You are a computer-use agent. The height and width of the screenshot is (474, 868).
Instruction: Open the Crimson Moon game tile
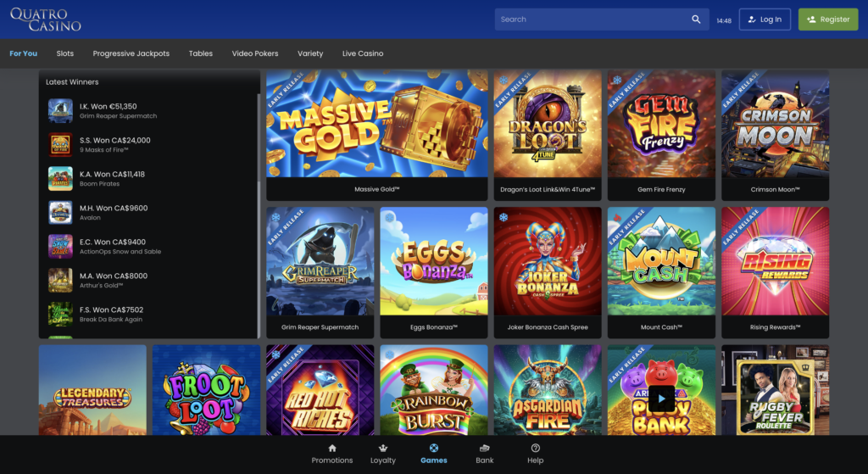[x=775, y=135]
